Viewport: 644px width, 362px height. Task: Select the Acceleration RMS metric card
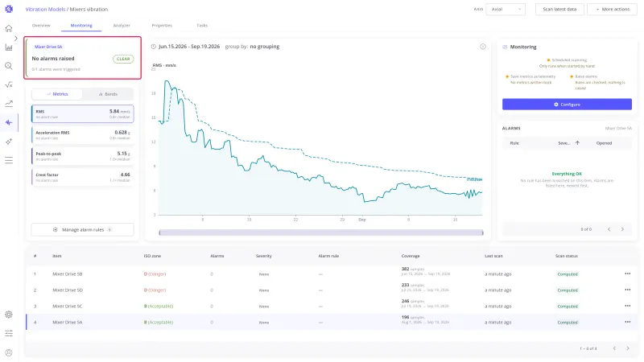[x=83, y=135]
